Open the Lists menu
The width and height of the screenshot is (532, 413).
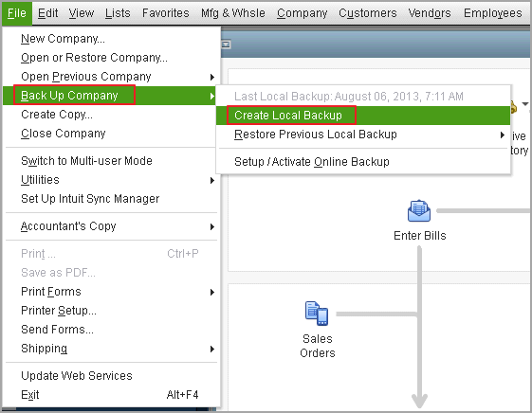coord(118,13)
